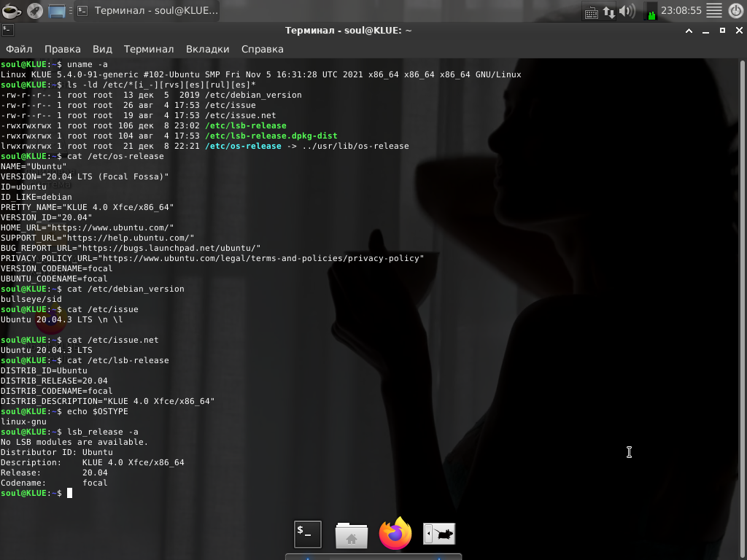Click the PRETTY_NAME="KLUE 4.0 Xfce/x86_64" line
Image resolution: width=747 pixels, height=560 pixels.
[88, 207]
